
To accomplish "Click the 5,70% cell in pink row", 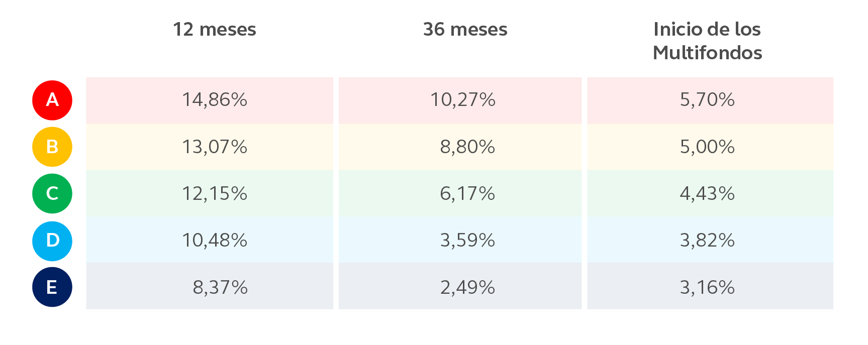I will pos(707,100).
